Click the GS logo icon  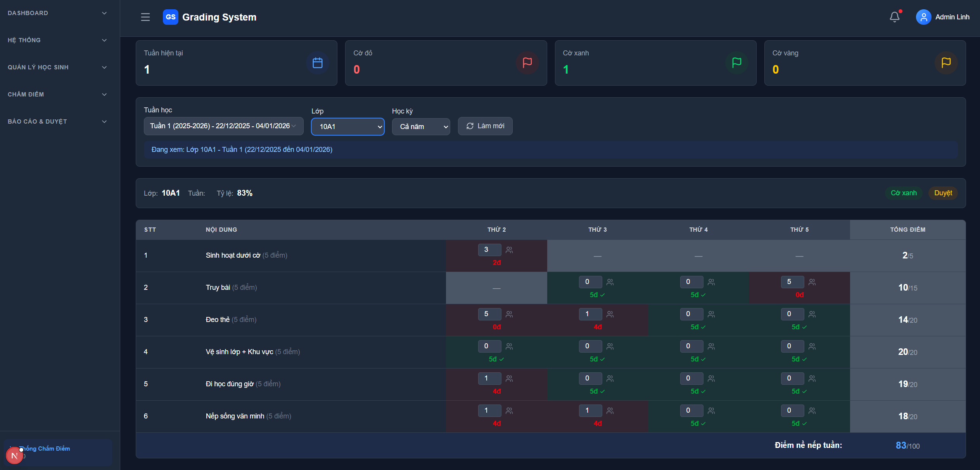click(x=170, y=17)
